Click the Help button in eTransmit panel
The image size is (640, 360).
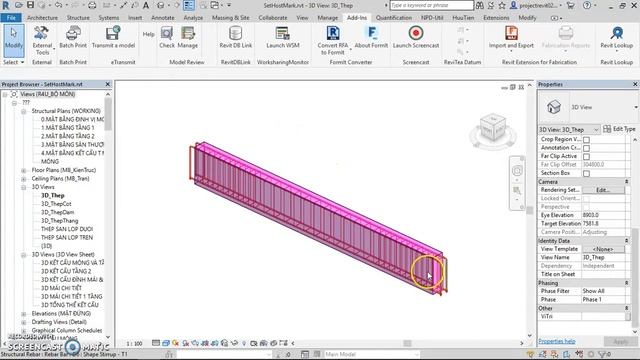(149, 34)
